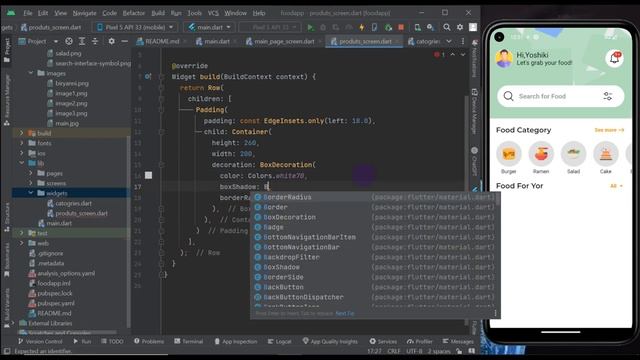Expand the build folder
The width and height of the screenshot is (640, 360).
(22, 133)
